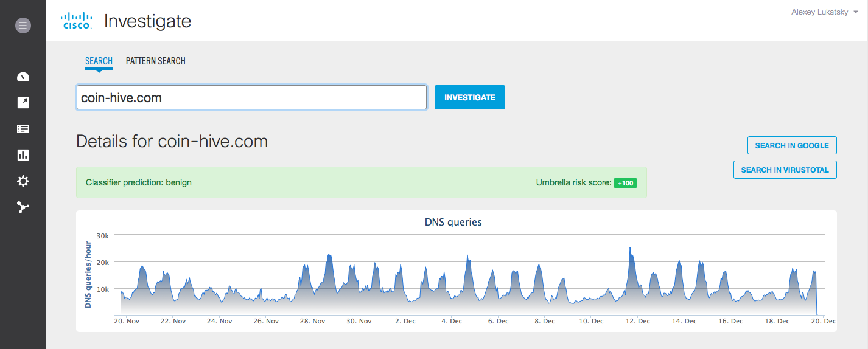Click the DNS queries chart title
This screenshot has width=868, height=349.
click(453, 223)
